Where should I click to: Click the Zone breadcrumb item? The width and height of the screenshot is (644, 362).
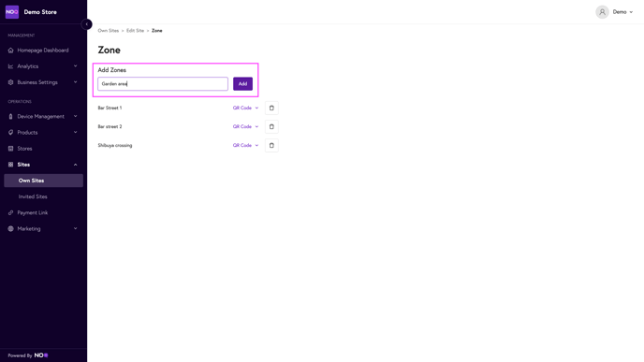pyautogui.click(x=157, y=31)
